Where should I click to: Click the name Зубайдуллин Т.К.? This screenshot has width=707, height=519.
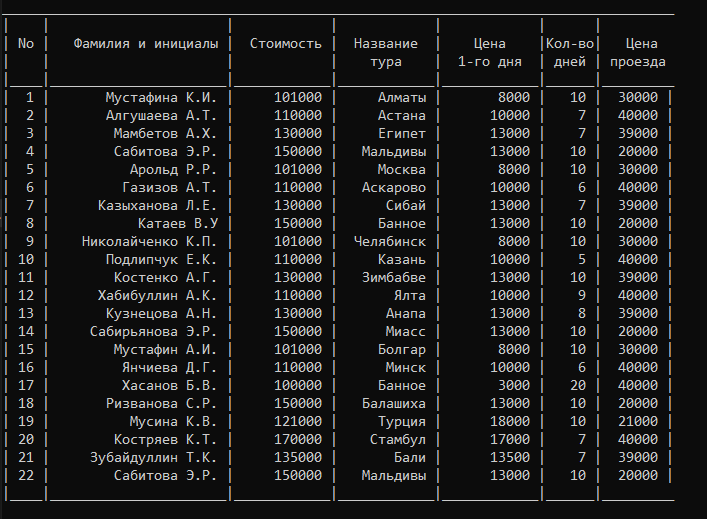[x=153, y=458]
